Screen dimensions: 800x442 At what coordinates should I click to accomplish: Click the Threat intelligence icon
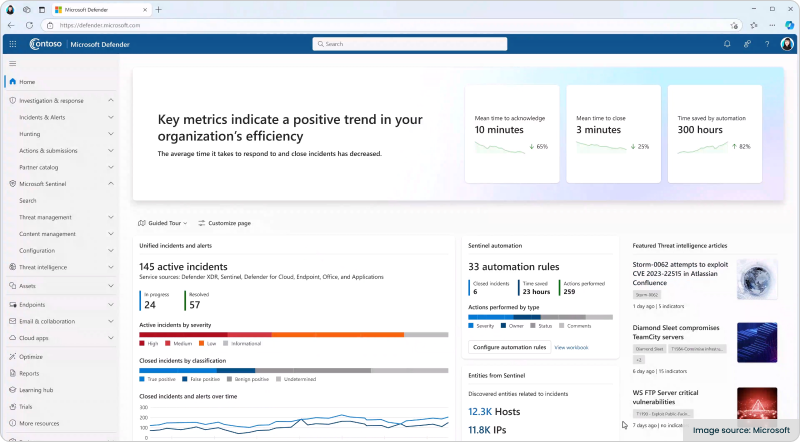click(x=13, y=267)
